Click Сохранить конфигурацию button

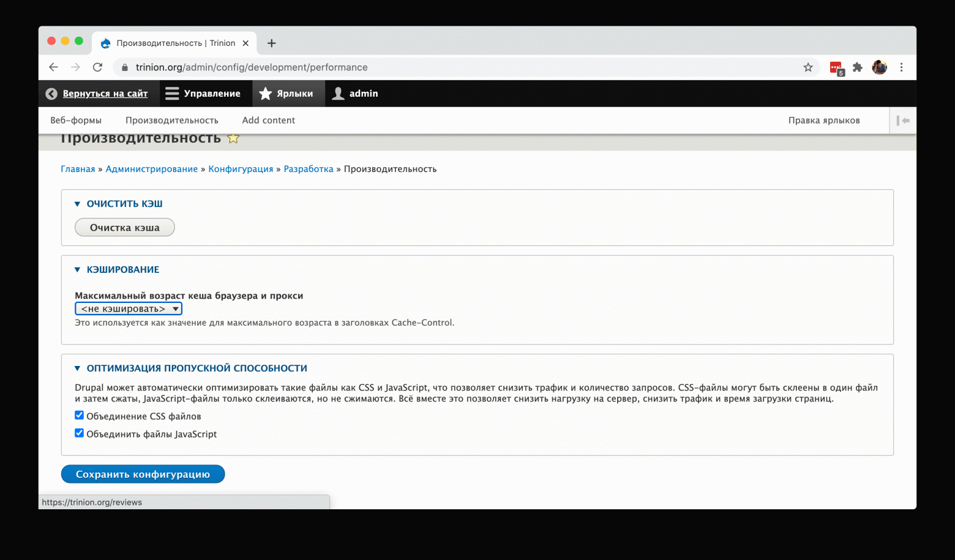(x=143, y=474)
